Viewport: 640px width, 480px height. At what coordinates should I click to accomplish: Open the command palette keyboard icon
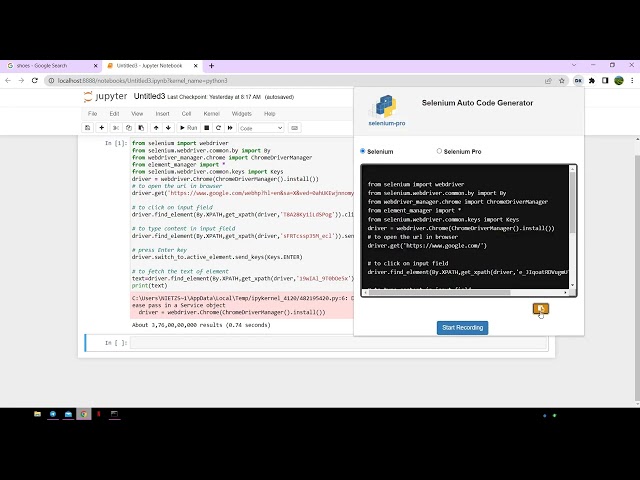coord(294,128)
